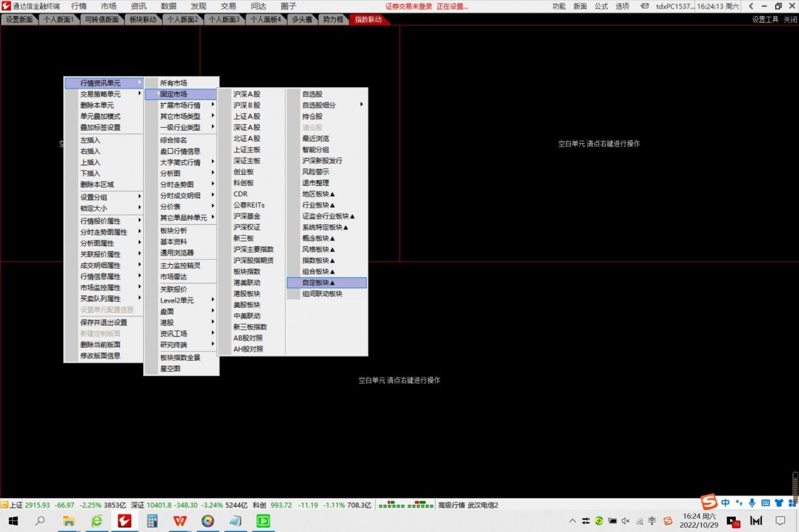Show hidden tray icons caret

tap(572, 521)
